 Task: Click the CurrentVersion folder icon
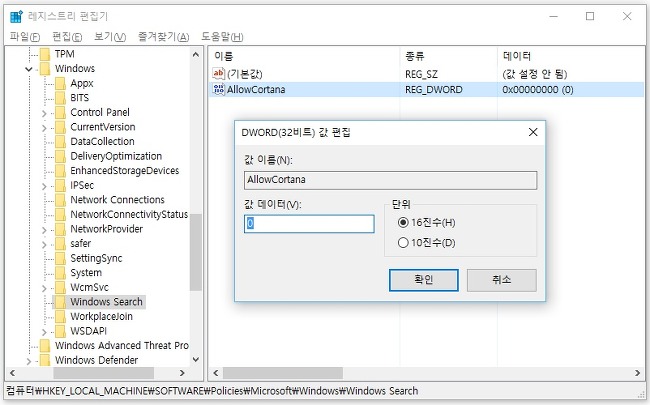(x=61, y=127)
